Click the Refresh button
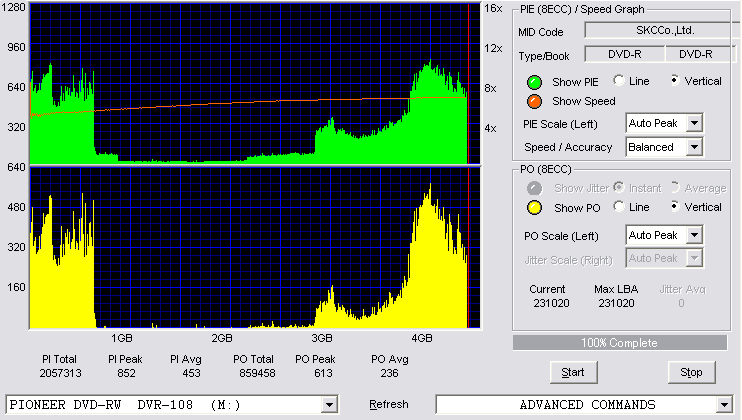Image resolution: width=742 pixels, height=420 pixels. click(389, 404)
